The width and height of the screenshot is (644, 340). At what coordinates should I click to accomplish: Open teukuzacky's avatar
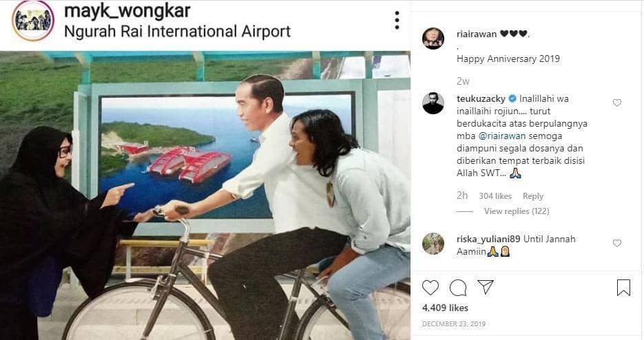coord(433,103)
